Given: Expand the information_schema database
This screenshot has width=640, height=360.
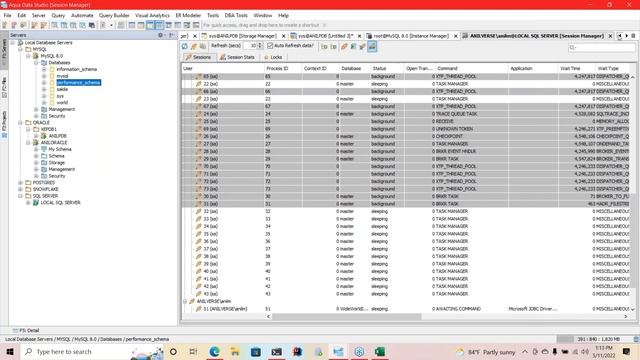Looking at the screenshot, I should (44, 69).
